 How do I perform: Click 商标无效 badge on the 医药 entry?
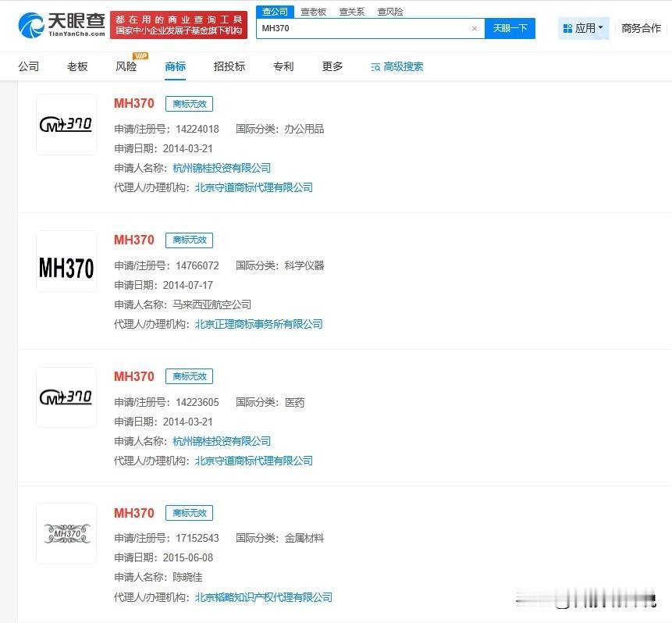[190, 376]
